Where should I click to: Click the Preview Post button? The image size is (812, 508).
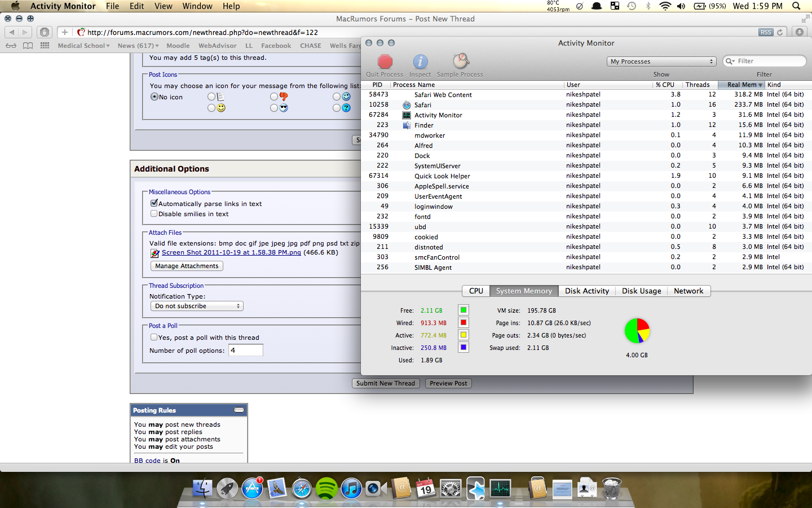[x=448, y=383]
